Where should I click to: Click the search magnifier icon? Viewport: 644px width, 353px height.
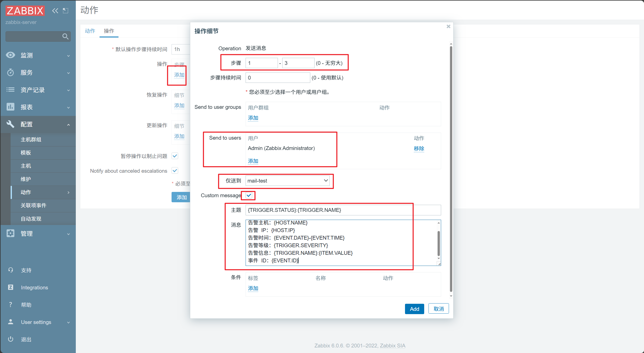coord(65,37)
